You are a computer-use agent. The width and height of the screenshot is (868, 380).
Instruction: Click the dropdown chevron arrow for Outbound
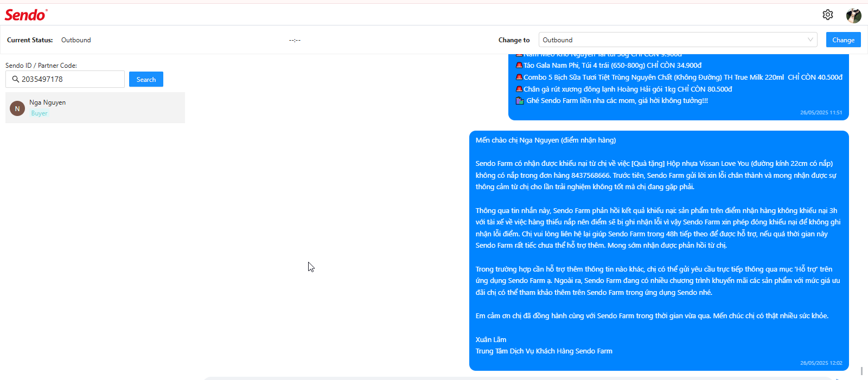[x=810, y=40]
